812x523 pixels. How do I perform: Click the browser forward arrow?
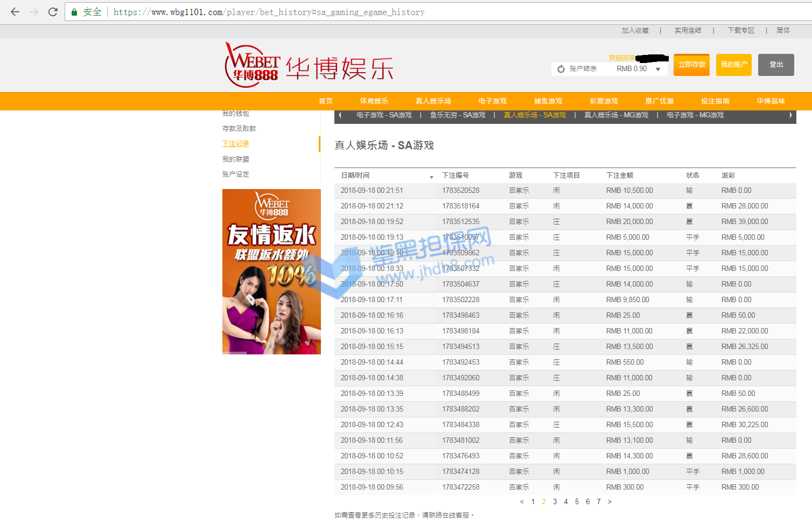[34, 12]
